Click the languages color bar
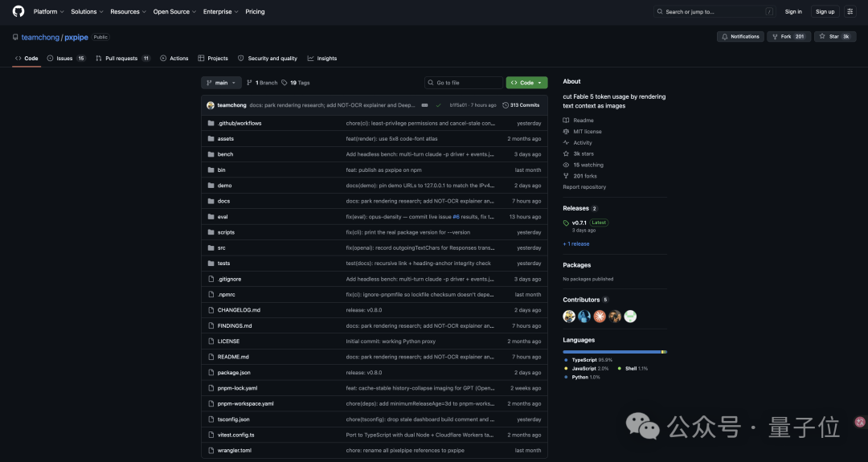 615,352
